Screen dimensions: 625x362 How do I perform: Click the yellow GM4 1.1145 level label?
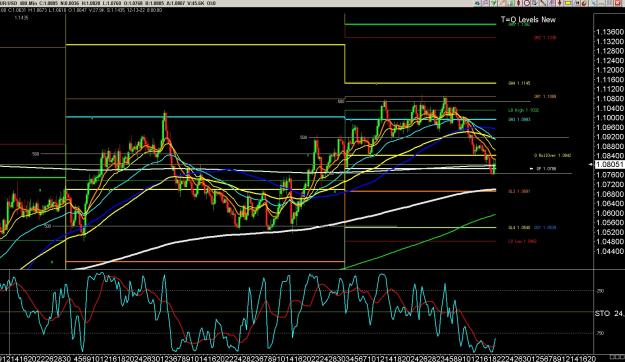519,83
